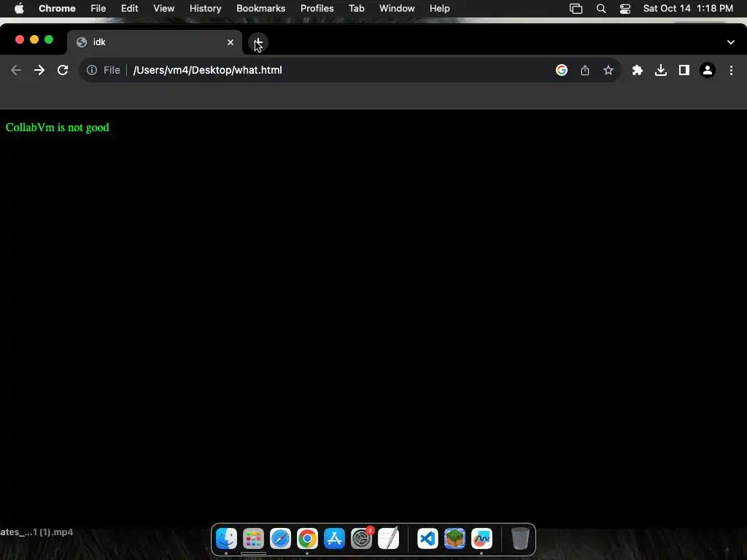
Task: Open System Settings from the Dock
Action: (x=362, y=539)
